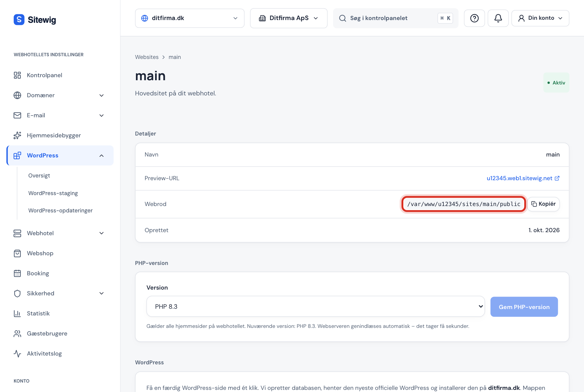584x392 pixels.
Task: Click the Domæner globe icon in sidebar
Action: pyautogui.click(x=17, y=95)
